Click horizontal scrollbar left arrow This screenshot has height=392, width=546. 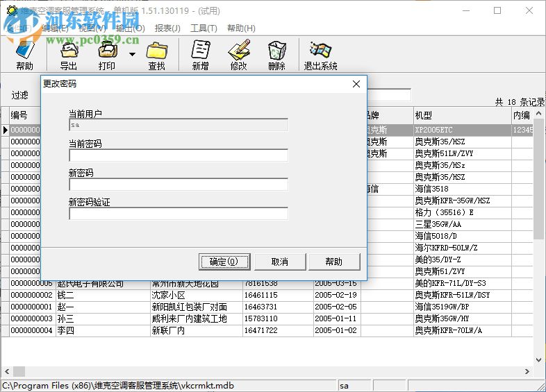[7, 371]
